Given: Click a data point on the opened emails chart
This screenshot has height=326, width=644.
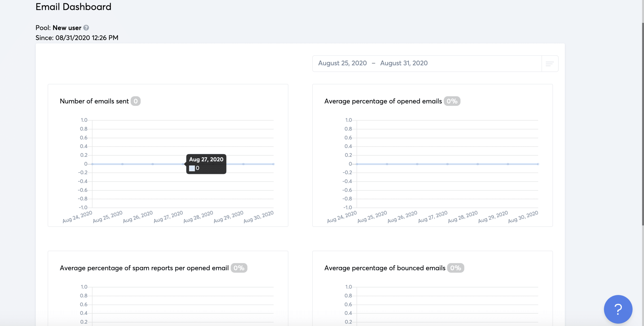Looking at the screenshot, I should pyautogui.click(x=447, y=164).
